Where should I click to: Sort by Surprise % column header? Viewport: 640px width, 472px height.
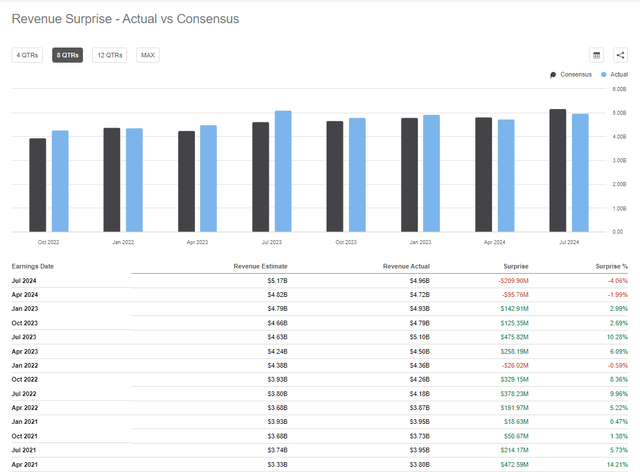point(612,266)
